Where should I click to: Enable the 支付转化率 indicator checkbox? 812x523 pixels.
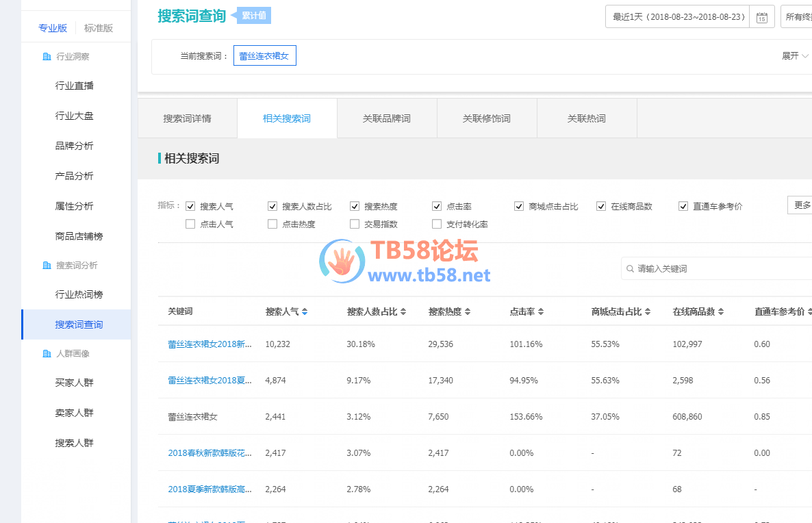[437, 224]
